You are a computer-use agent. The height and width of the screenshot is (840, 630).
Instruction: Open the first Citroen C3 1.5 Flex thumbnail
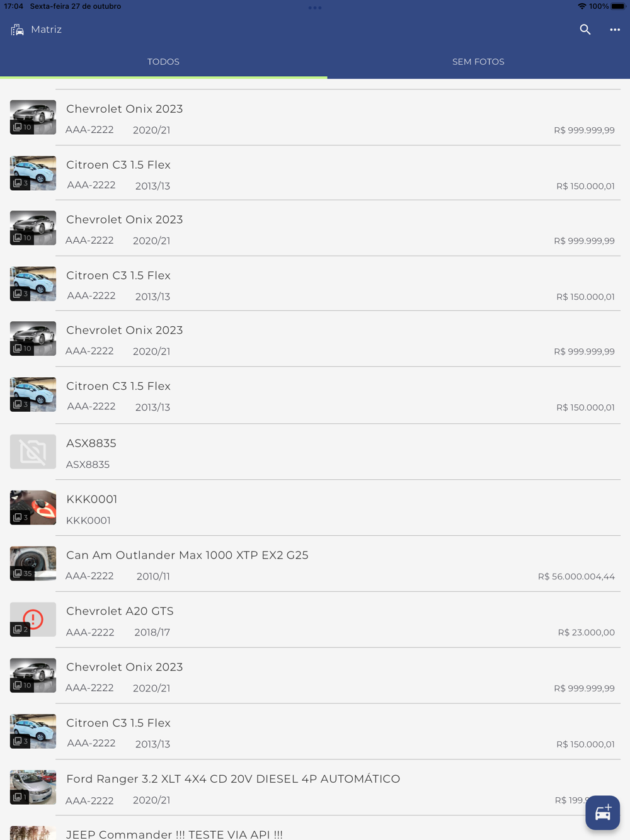33,173
